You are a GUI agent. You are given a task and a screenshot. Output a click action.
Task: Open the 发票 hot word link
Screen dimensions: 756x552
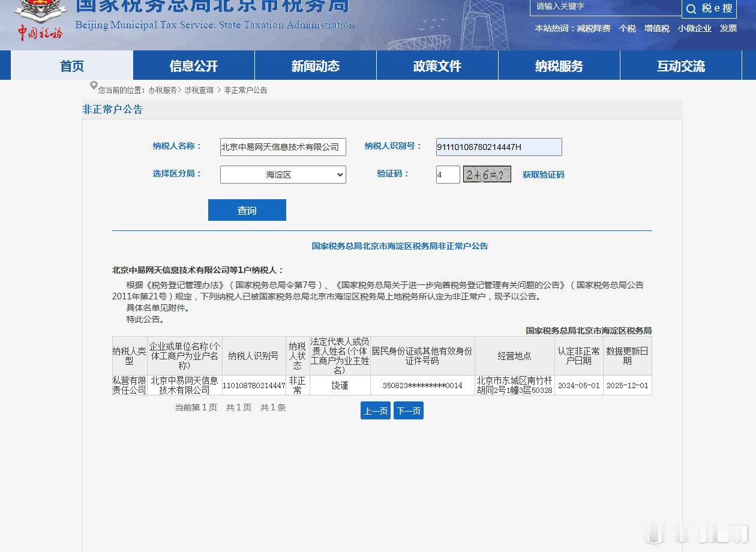pyautogui.click(x=728, y=28)
